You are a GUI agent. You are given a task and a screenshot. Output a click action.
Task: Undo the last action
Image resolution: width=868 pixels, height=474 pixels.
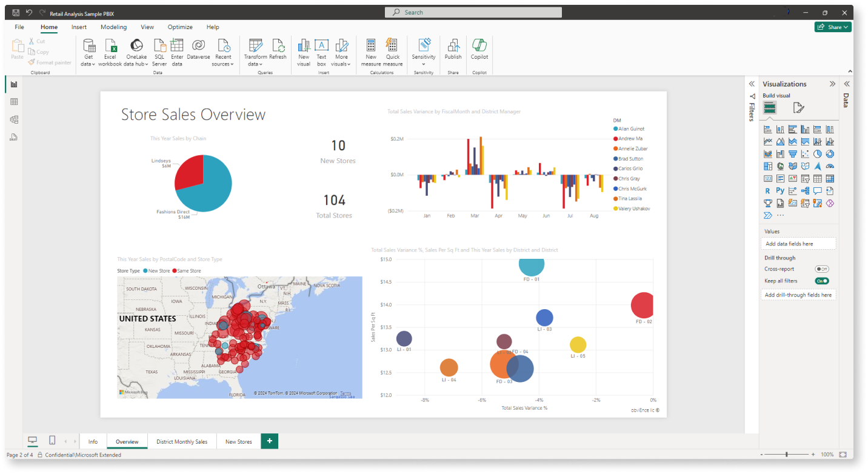point(29,13)
